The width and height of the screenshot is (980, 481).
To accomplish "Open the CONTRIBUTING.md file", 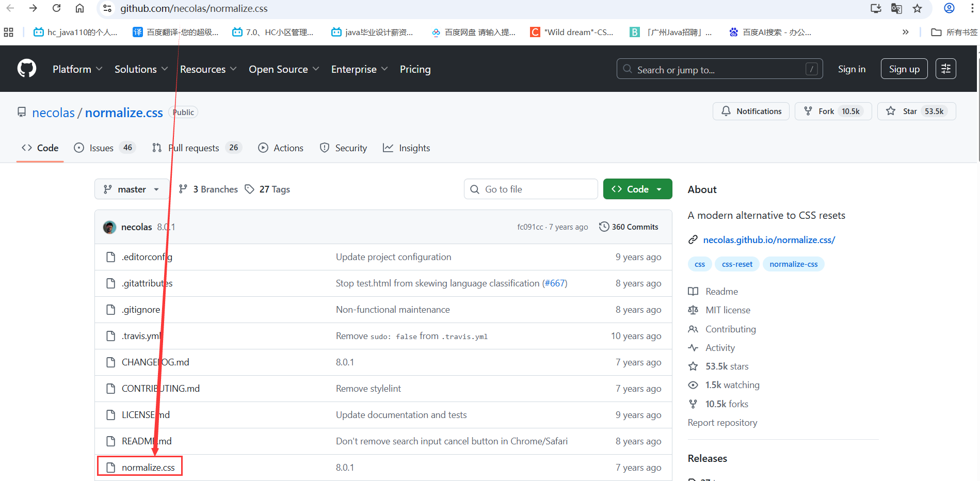I will coord(160,389).
